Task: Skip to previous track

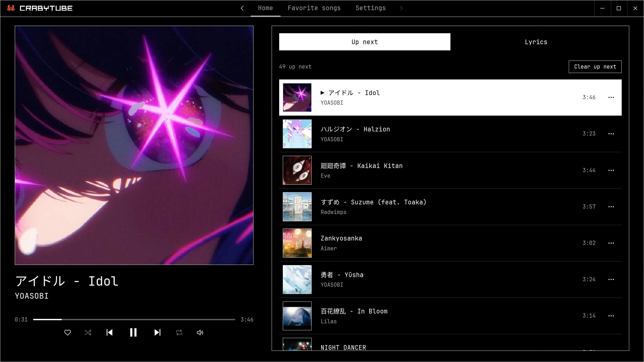Action: click(x=109, y=332)
